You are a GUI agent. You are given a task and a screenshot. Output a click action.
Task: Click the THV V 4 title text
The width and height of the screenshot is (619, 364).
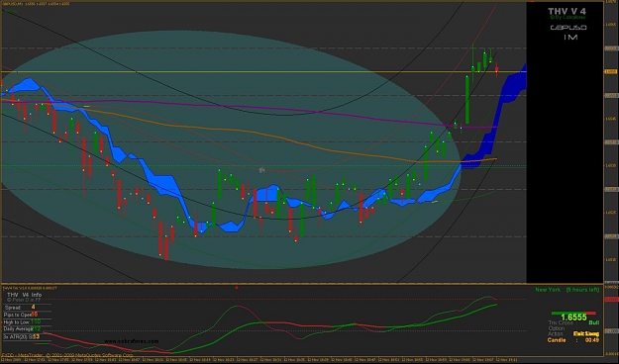(567, 12)
